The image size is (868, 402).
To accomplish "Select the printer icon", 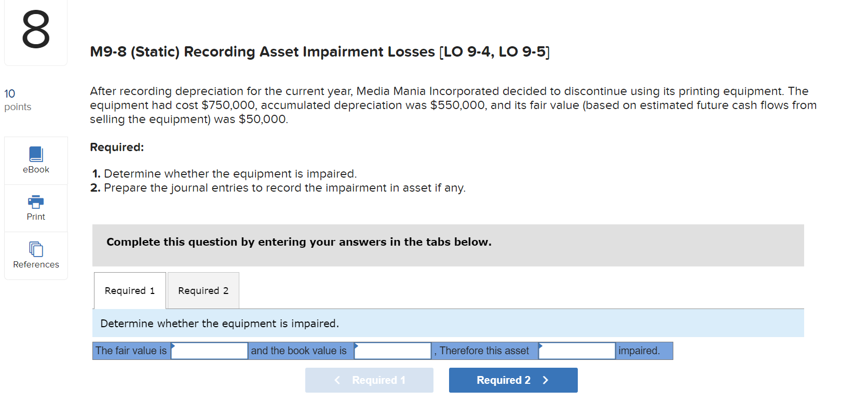I will 35,202.
